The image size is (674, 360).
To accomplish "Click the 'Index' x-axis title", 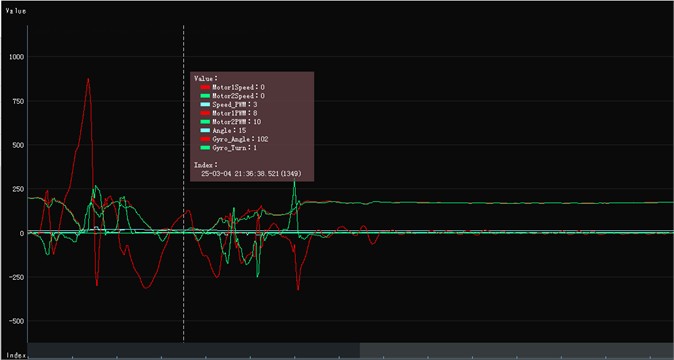I will point(15,355).
